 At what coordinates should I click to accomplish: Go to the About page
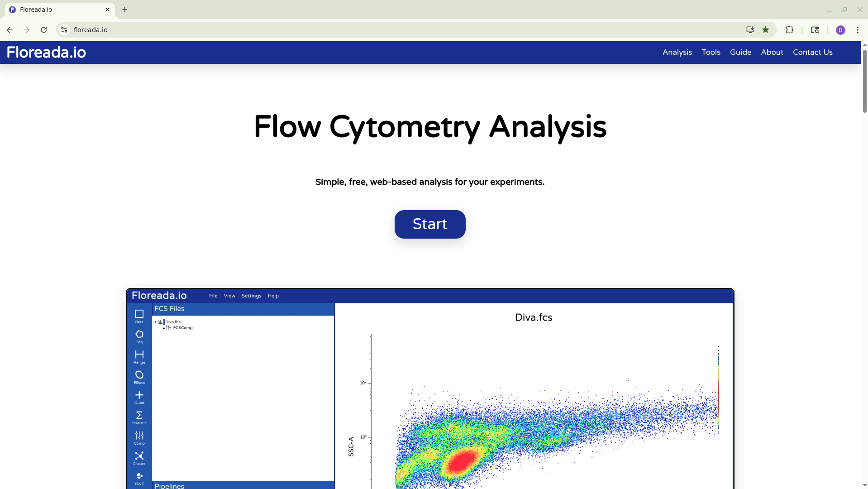[772, 52]
